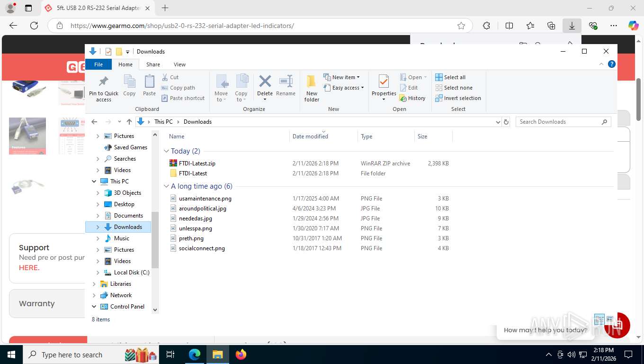The image size is (644, 364).
Task: Click Copy path in ribbon
Action: pyautogui.click(x=178, y=88)
